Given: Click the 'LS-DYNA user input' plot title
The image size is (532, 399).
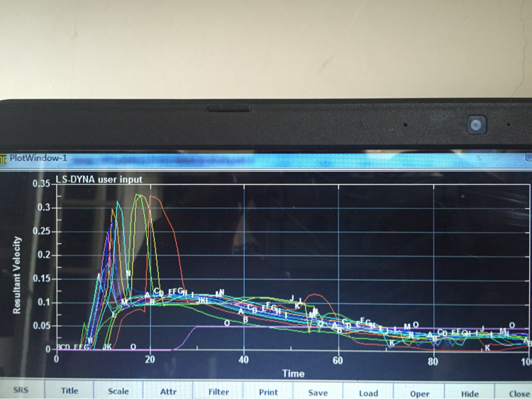Looking at the screenshot, I should pos(99,179).
